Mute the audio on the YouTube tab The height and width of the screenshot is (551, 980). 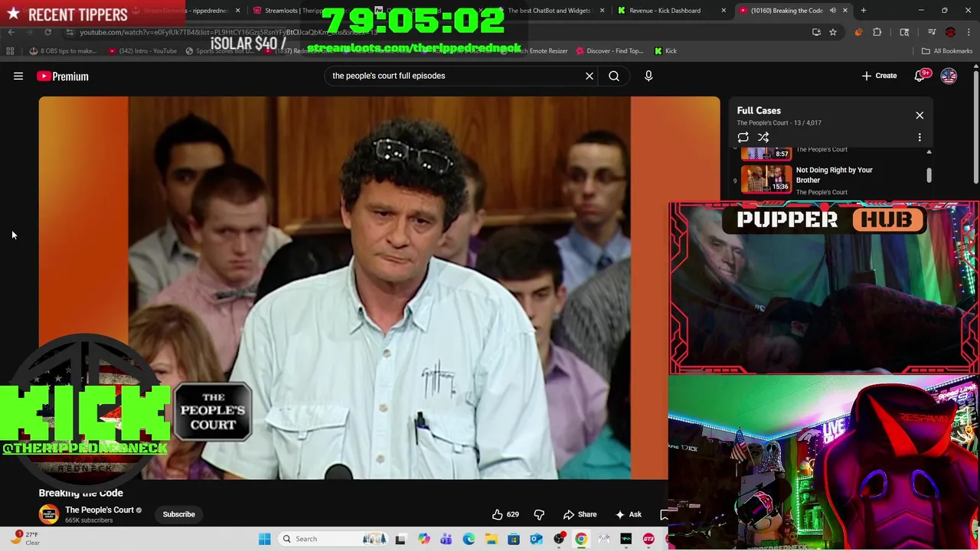click(832, 11)
